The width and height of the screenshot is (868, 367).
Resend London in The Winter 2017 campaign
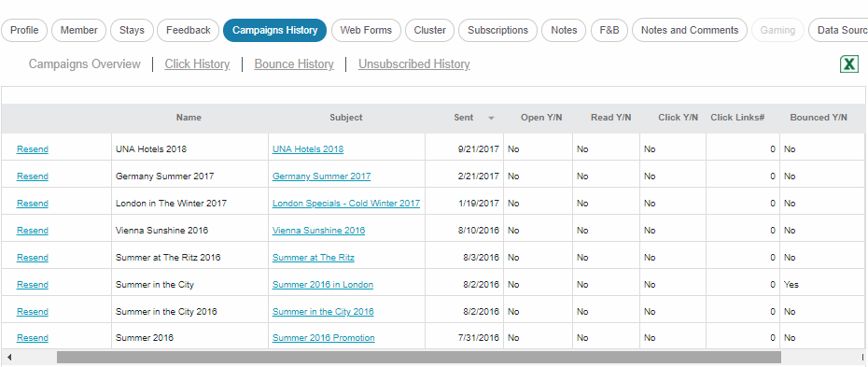coord(32,204)
